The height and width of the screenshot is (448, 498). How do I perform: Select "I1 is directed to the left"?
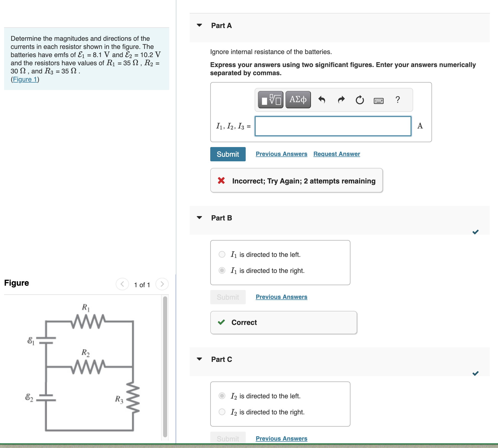(221, 254)
